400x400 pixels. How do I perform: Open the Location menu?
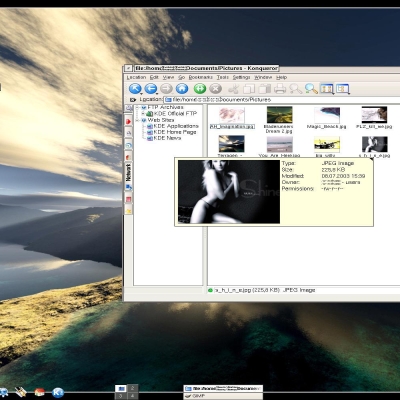136,77
